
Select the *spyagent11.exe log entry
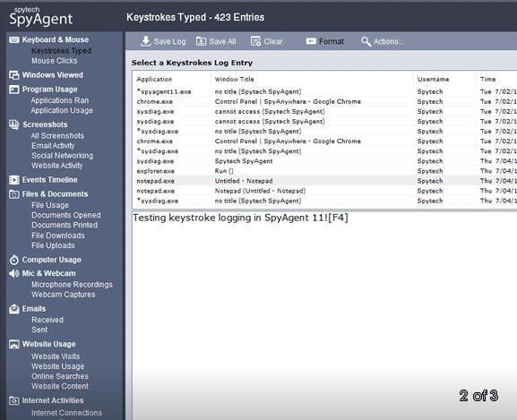tap(324, 91)
